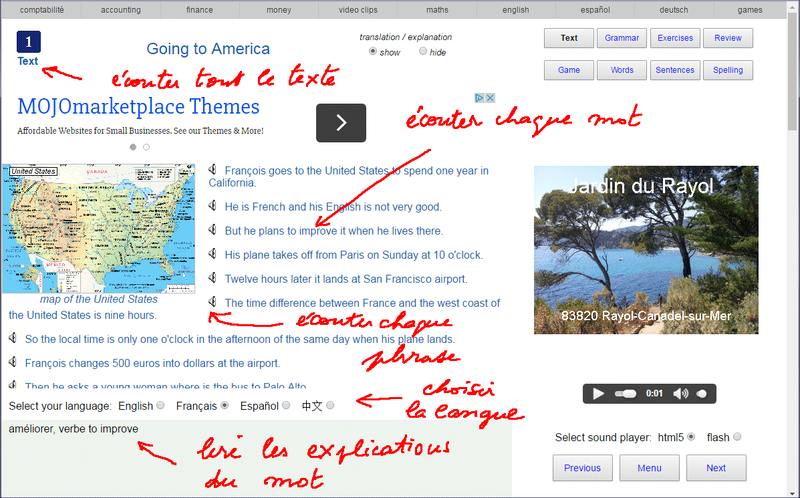800x498 pixels.
Task: Click the Menu button
Action: pos(649,468)
